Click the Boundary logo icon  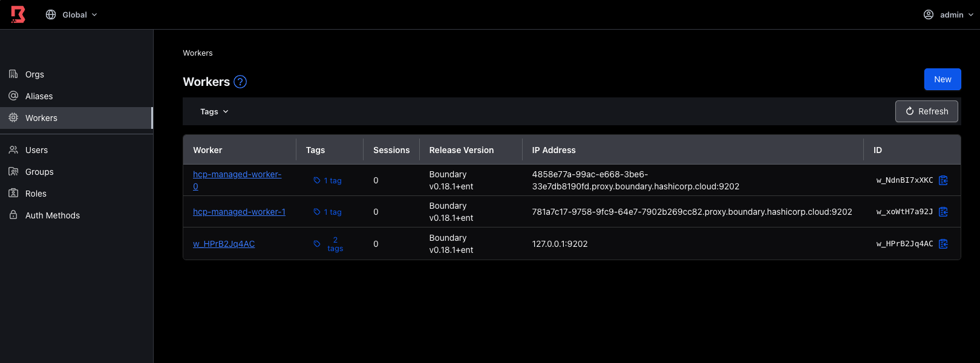pos(18,15)
